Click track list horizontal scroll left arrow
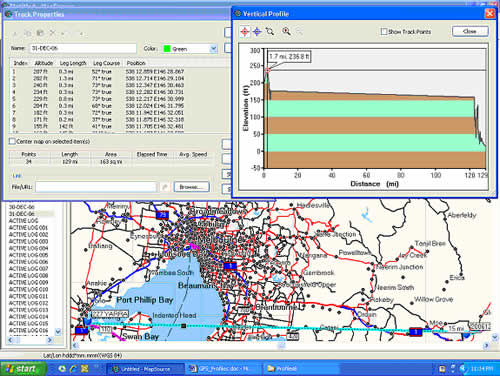500x376 pixels. 10,340
